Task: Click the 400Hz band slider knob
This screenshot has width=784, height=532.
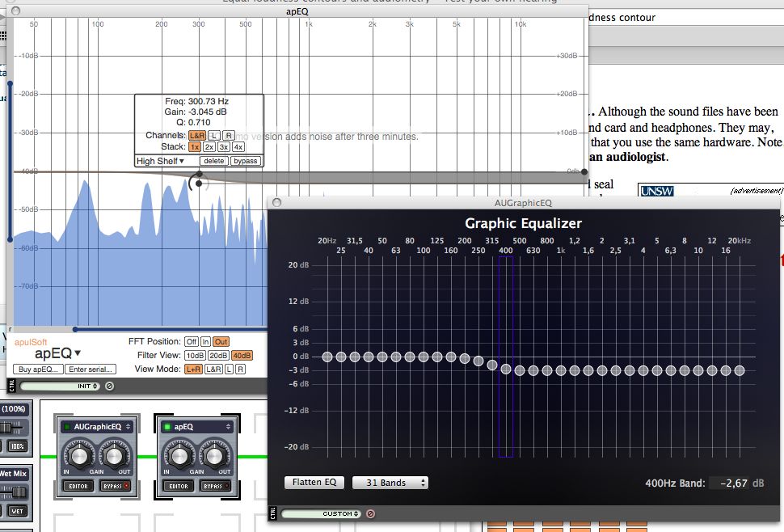Action: point(506,369)
